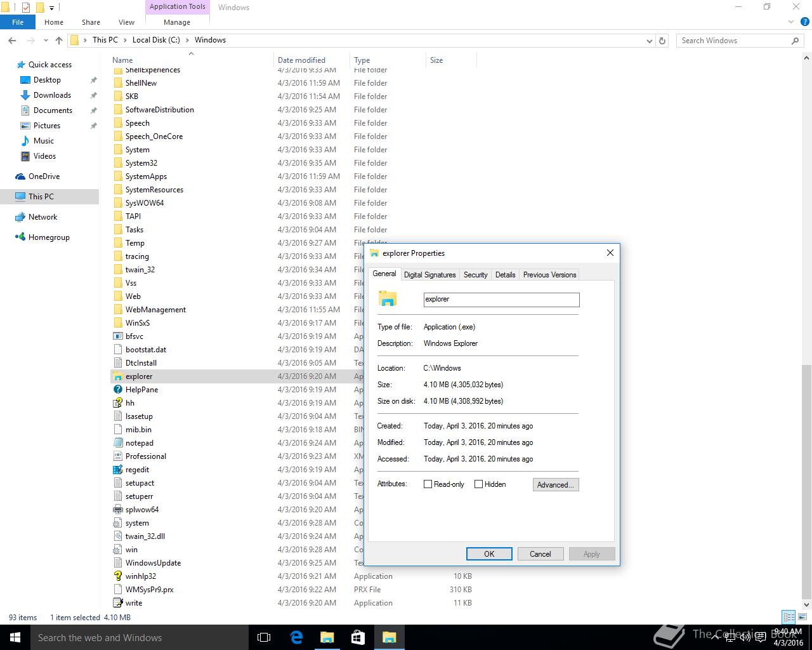Click the HelpPane question mark icon
812x650 pixels.
(117, 390)
